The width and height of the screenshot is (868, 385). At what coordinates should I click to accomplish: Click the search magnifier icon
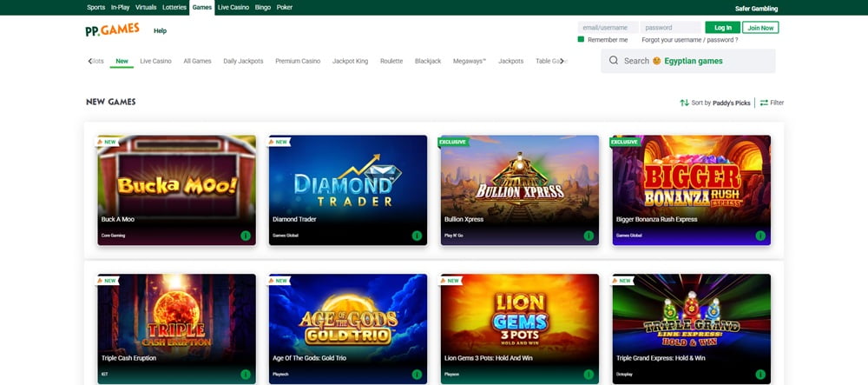coord(614,60)
